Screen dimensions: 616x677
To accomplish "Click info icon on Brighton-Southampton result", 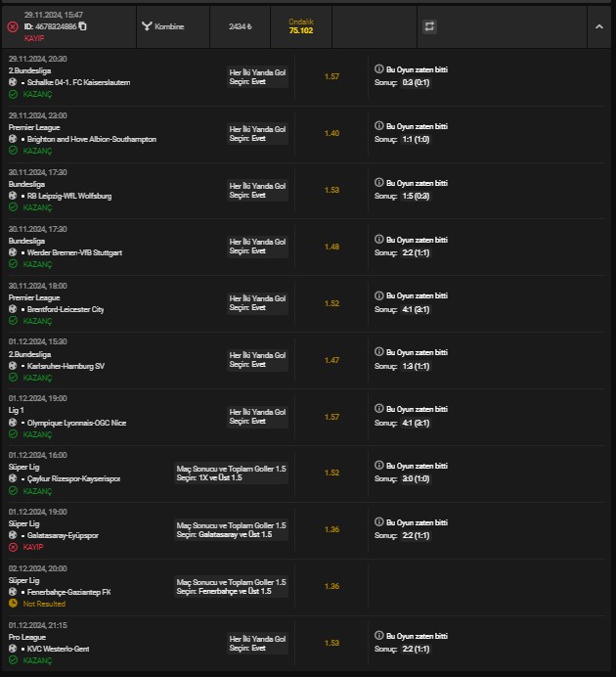I will pos(379,126).
